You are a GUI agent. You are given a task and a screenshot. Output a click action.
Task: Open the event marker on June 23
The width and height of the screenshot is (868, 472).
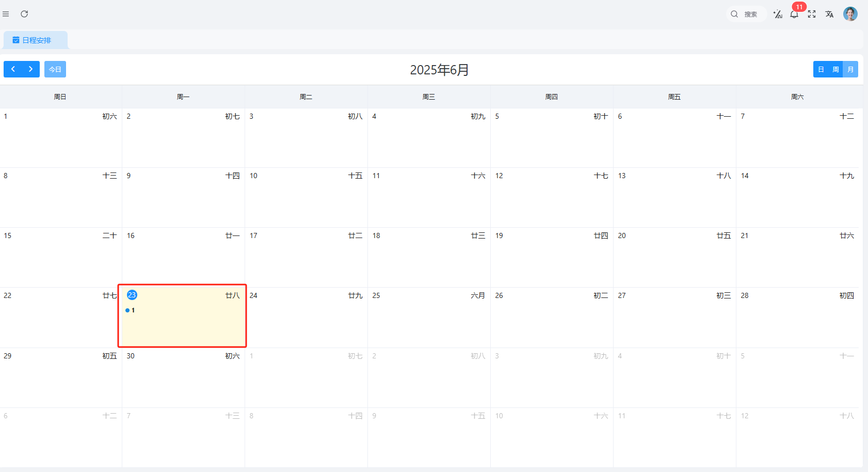point(130,310)
